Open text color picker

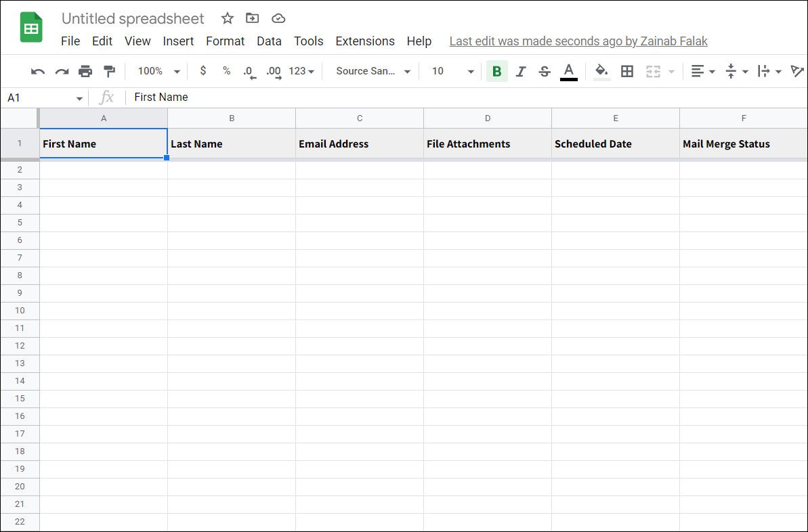coord(568,71)
